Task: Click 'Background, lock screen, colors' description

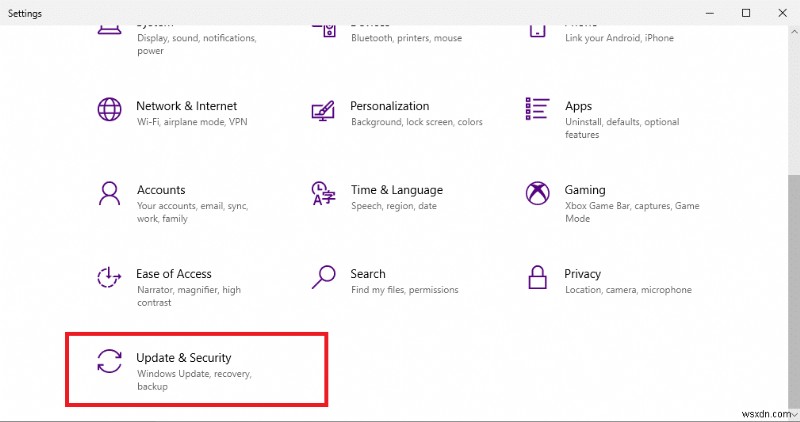Action: coord(417,122)
